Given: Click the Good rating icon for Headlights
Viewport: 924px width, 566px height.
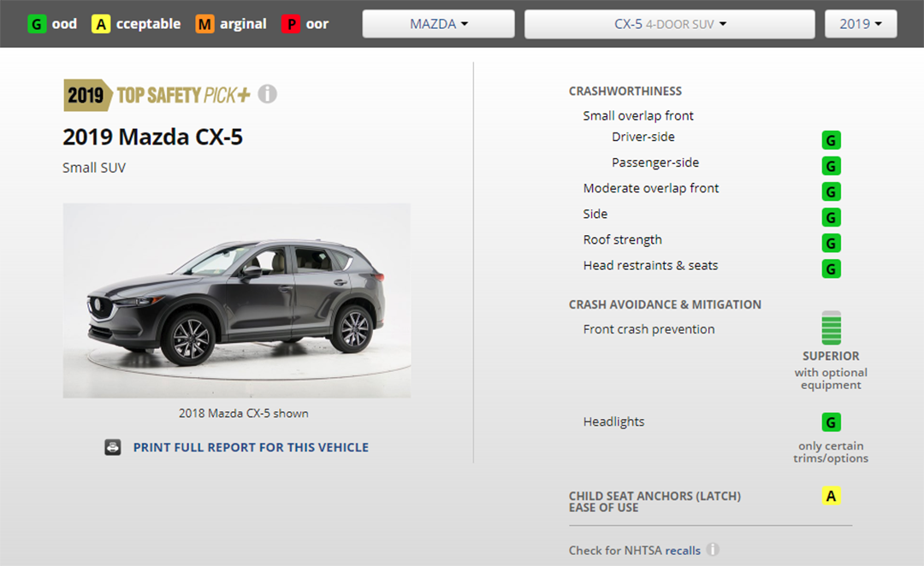Looking at the screenshot, I should click(x=831, y=422).
